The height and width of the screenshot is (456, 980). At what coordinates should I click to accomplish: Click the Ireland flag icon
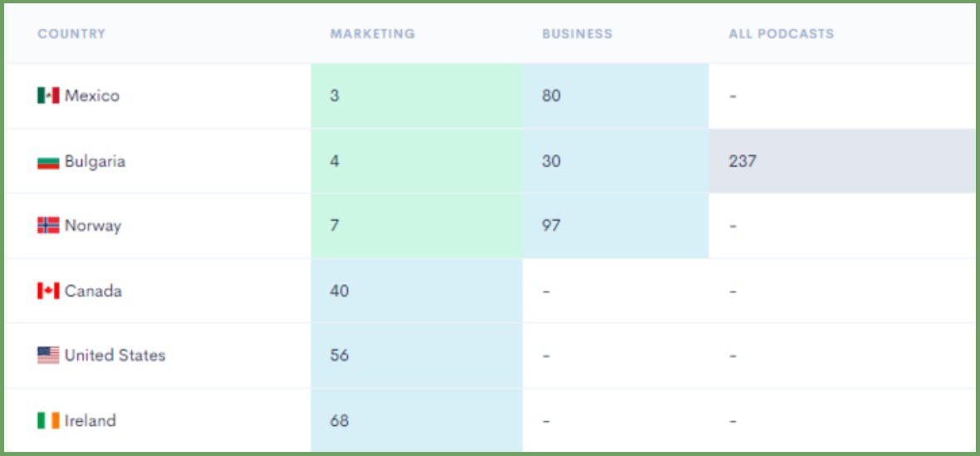(48, 420)
